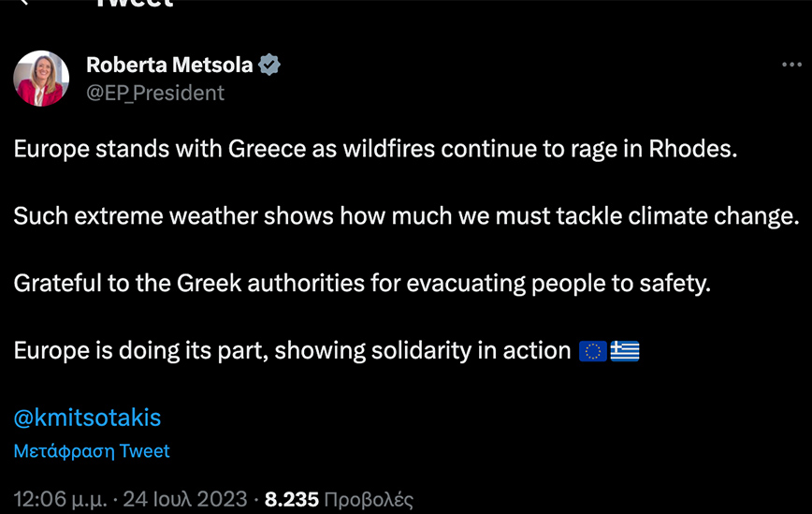Image resolution: width=812 pixels, height=514 pixels.
Task: Click the blue verified badge icon
Action: pyautogui.click(x=269, y=66)
